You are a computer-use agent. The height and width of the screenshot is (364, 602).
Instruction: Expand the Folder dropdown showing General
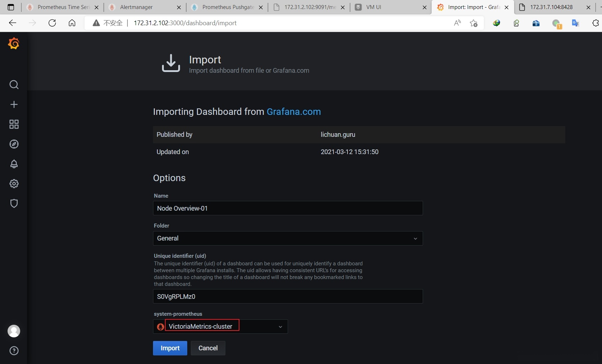pos(288,238)
